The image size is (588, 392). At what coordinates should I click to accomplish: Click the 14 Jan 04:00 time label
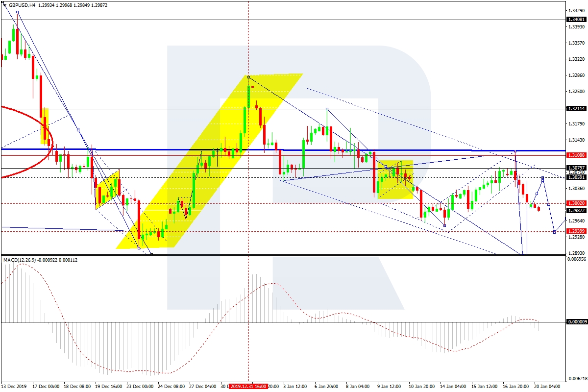[454, 387]
